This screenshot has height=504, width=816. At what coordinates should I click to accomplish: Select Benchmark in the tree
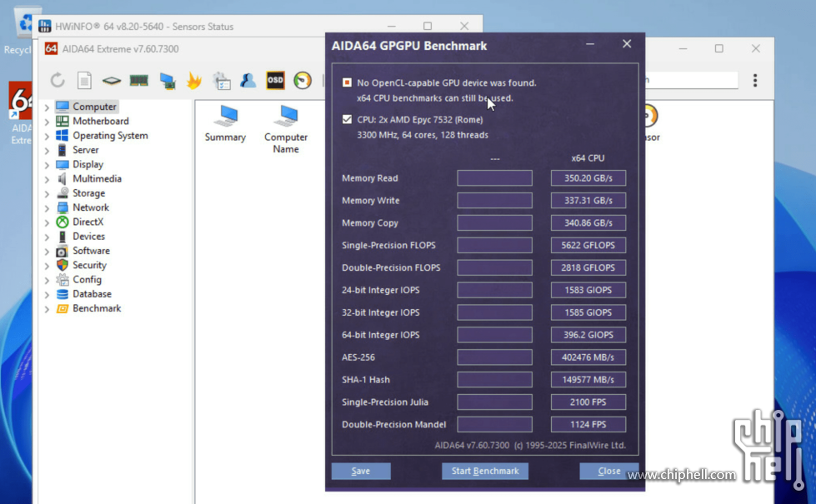[97, 308]
